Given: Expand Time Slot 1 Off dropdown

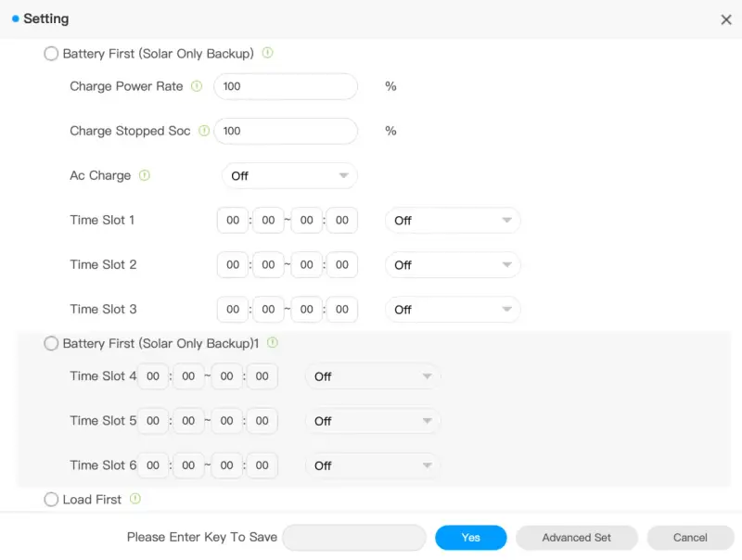Looking at the screenshot, I should [x=453, y=221].
